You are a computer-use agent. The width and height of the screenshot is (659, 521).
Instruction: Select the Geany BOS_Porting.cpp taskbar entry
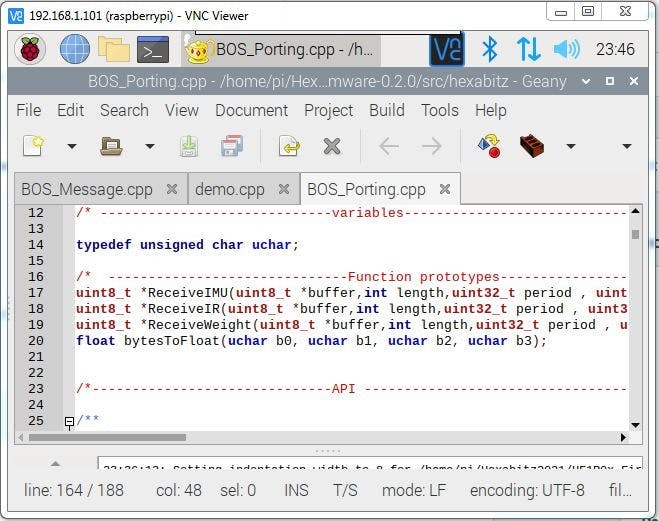[280, 50]
